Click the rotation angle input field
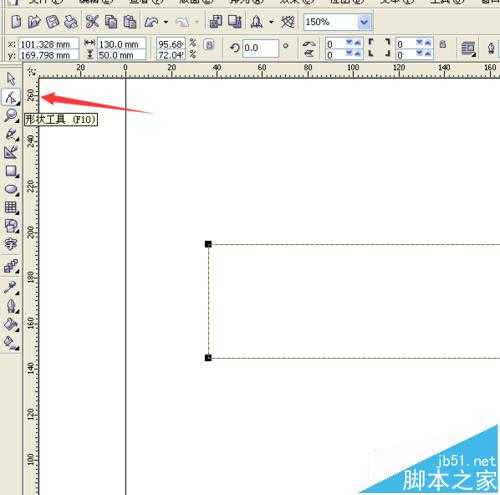Viewport: 500px width, 495px height. coord(260,48)
